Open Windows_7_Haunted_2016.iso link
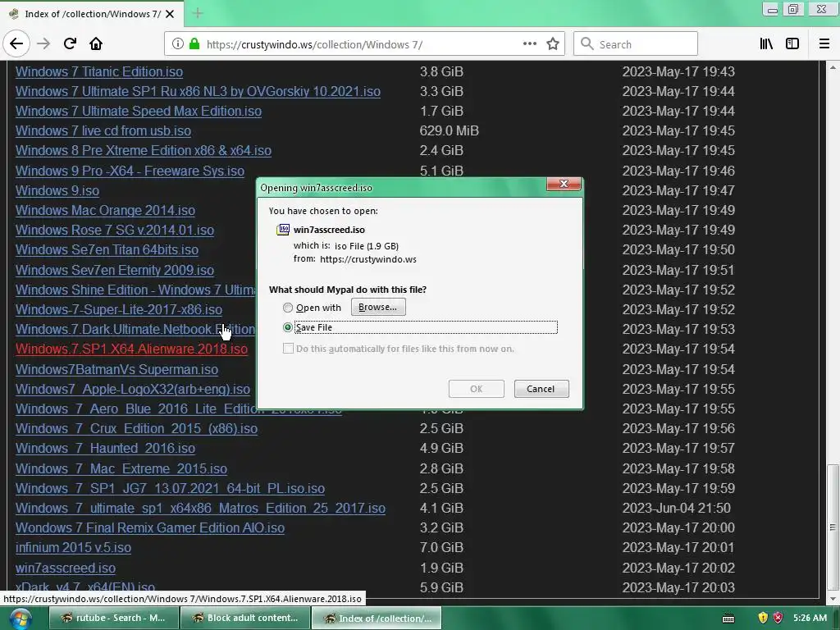This screenshot has width=840, height=630. point(106,449)
